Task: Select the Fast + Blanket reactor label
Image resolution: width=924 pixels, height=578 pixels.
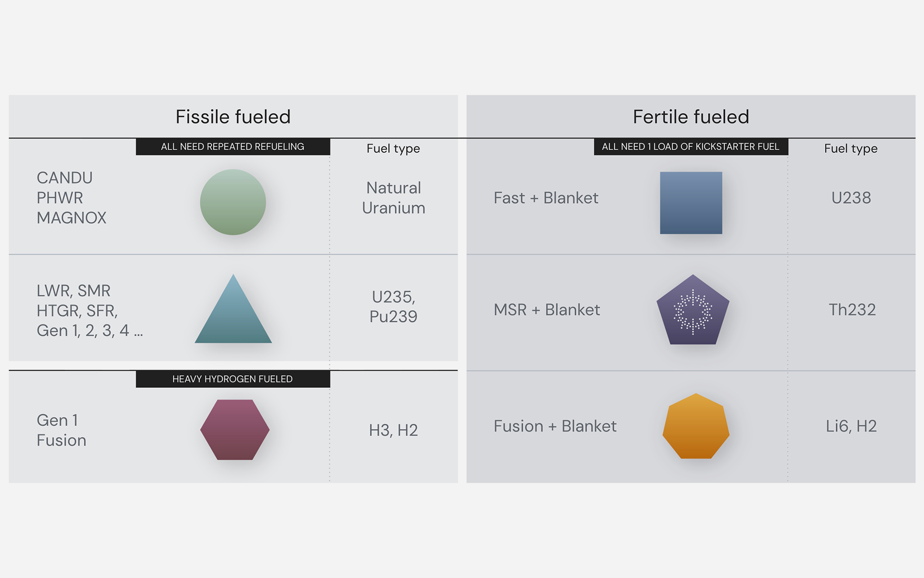Action: coord(546,197)
